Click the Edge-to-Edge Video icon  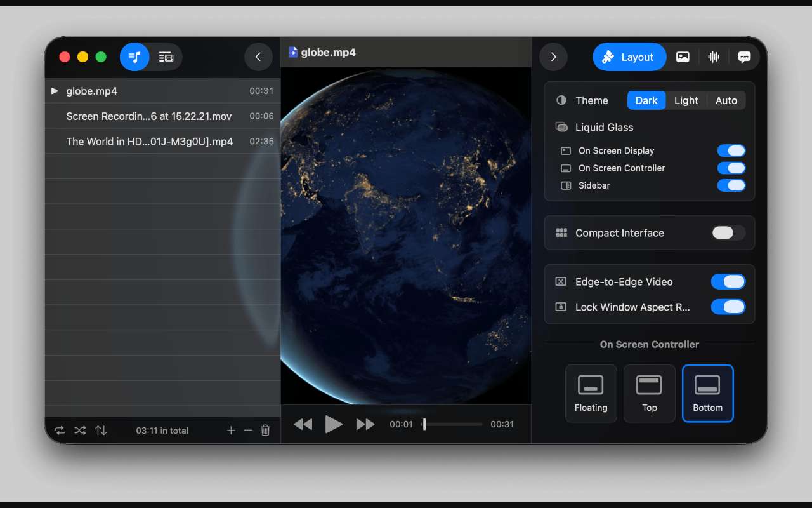tap(561, 282)
